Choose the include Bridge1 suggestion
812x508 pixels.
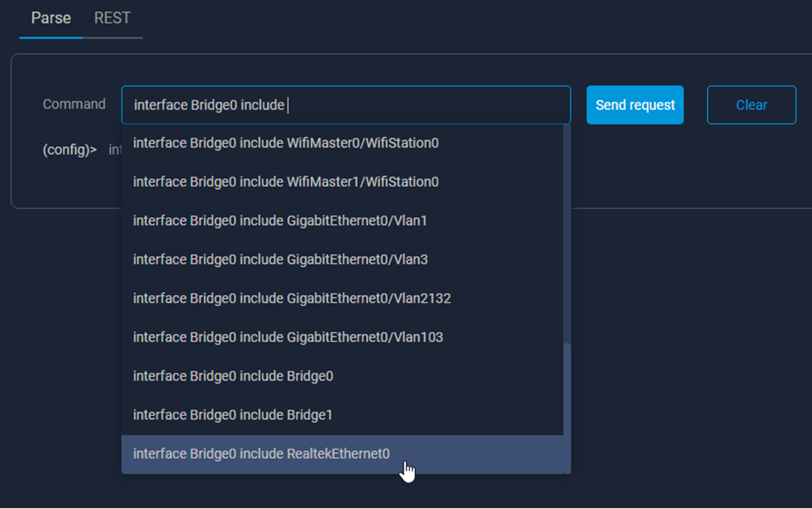click(233, 415)
